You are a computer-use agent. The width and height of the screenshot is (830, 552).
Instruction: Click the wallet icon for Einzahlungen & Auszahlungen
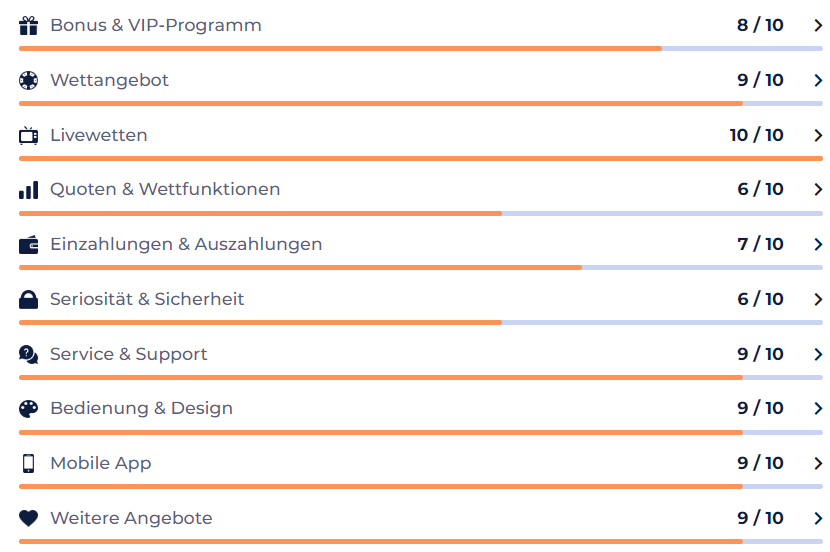[x=29, y=245]
